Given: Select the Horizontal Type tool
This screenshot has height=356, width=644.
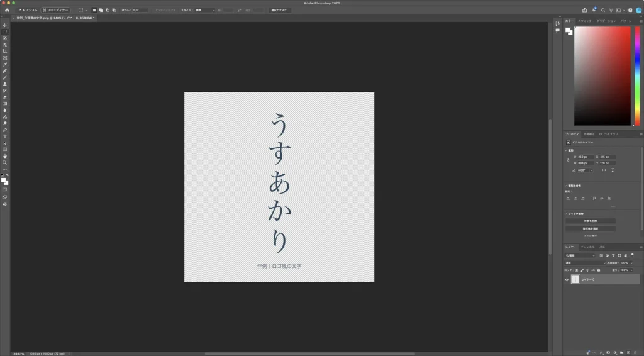Looking at the screenshot, I should 5,136.
